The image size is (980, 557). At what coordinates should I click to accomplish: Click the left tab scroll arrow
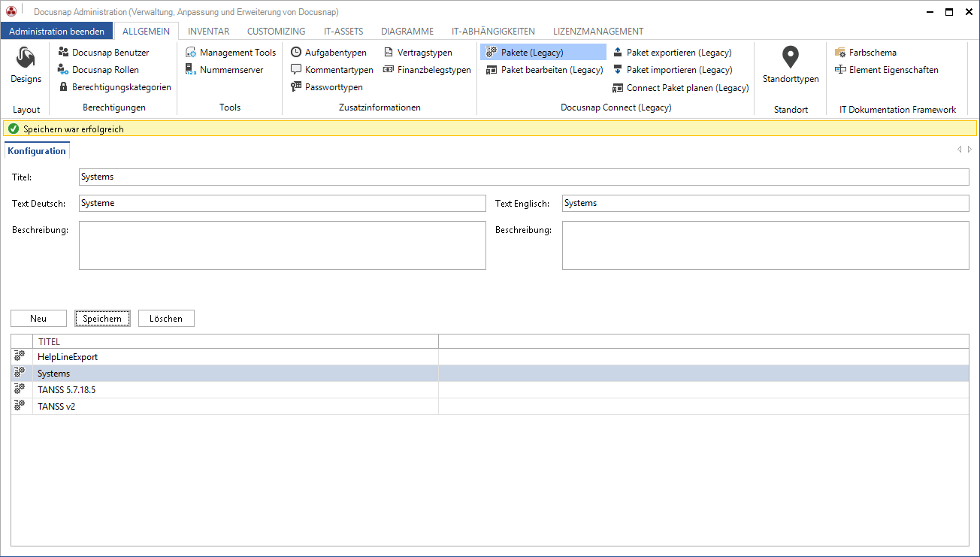(x=960, y=150)
